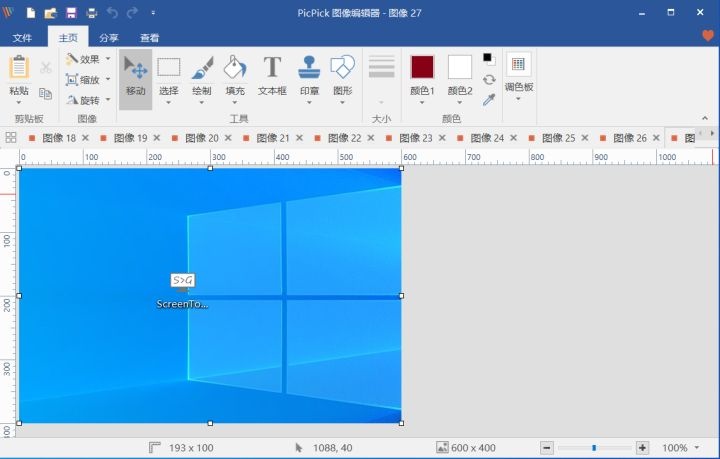720x459 pixels.
Task: Select the 印章 (Stamp) tool
Action: 309,76
